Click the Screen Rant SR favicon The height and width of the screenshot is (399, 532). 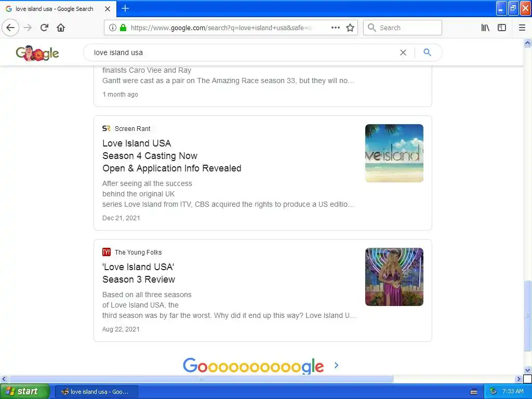click(x=106, y=128)
